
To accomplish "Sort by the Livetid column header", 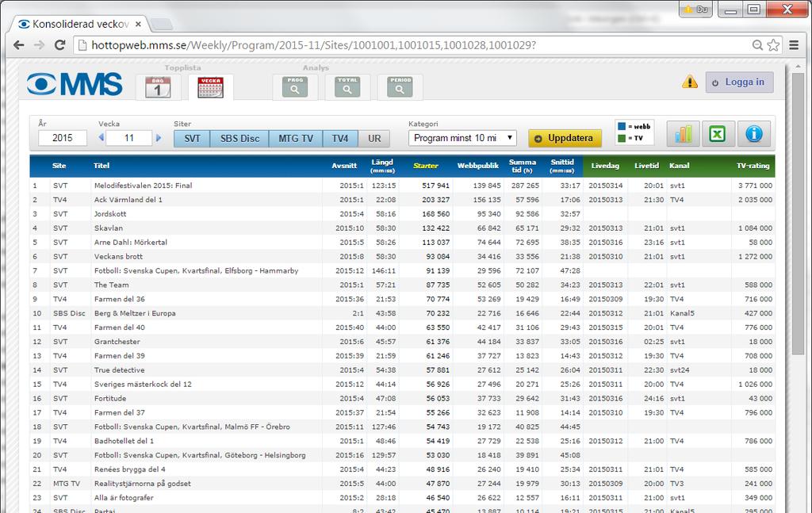I will [x=647, y=166].
